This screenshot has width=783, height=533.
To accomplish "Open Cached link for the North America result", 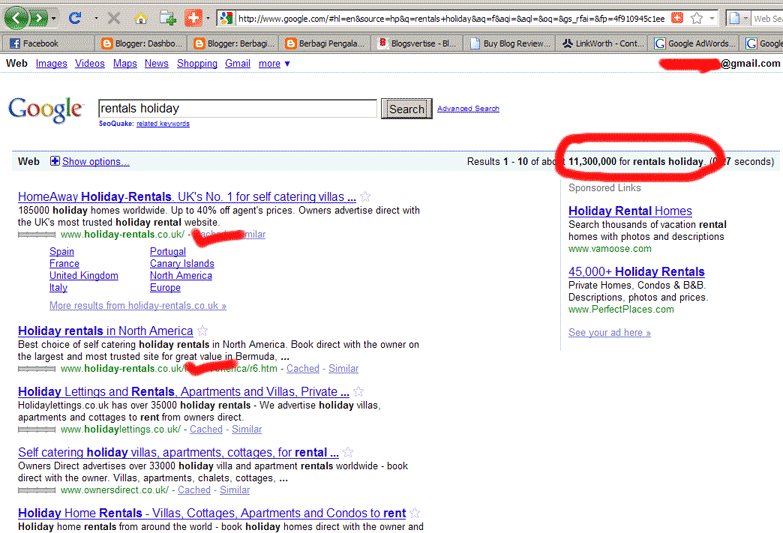I will point(303,368).
